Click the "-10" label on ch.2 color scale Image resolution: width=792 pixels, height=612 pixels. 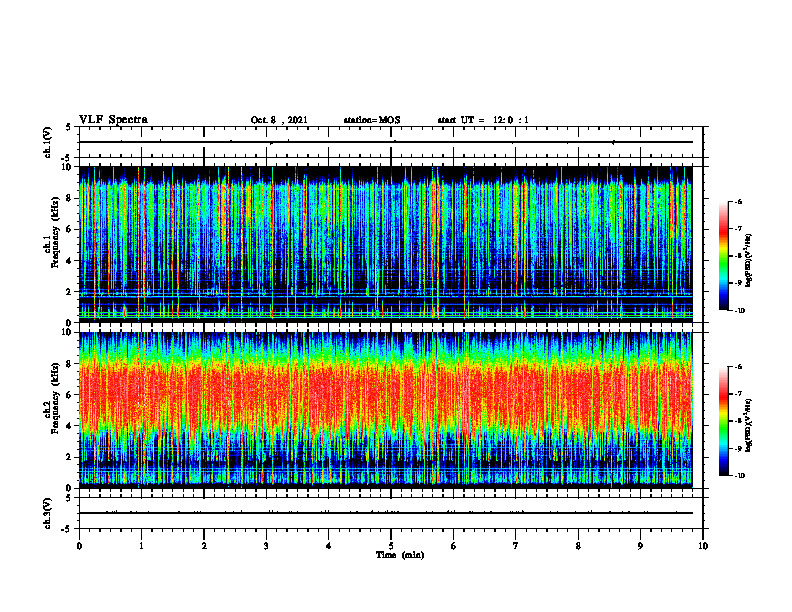tap(739, 476)
